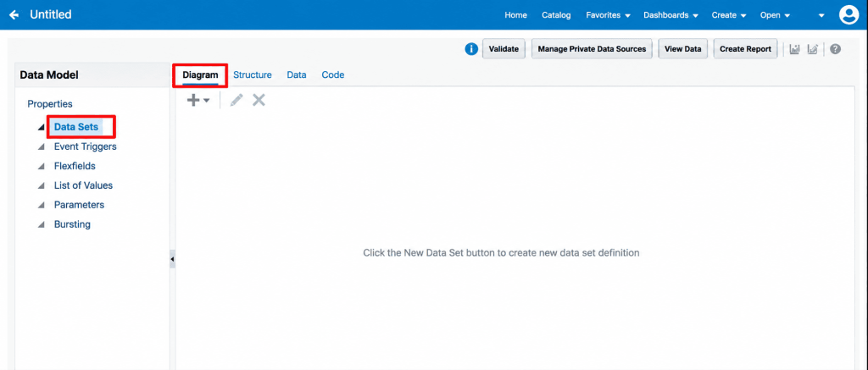Switch to the Data tab
Screen dimensions: 868x370
point(297,75)
